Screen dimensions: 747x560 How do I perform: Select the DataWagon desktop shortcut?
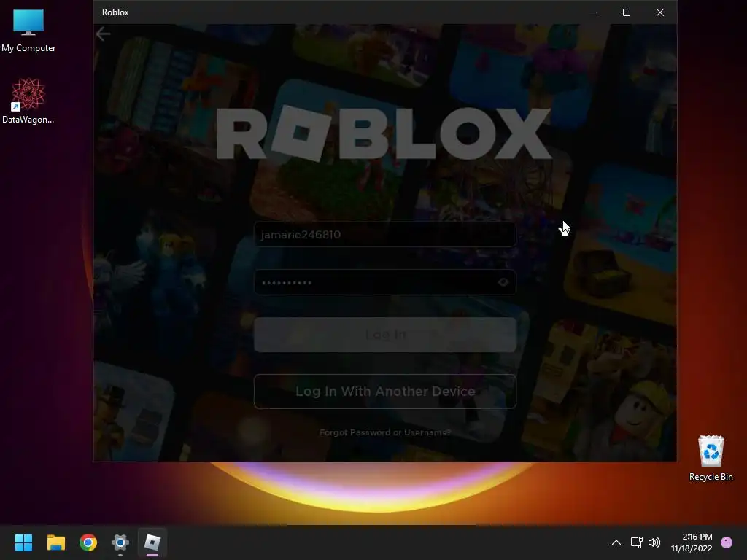tap(28, 101)
